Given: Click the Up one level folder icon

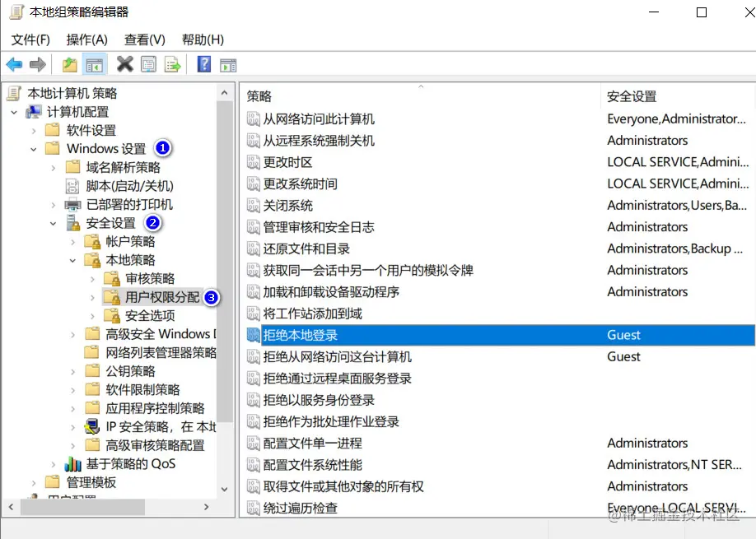Looking at the screenshot, I should tap(70, 64).
